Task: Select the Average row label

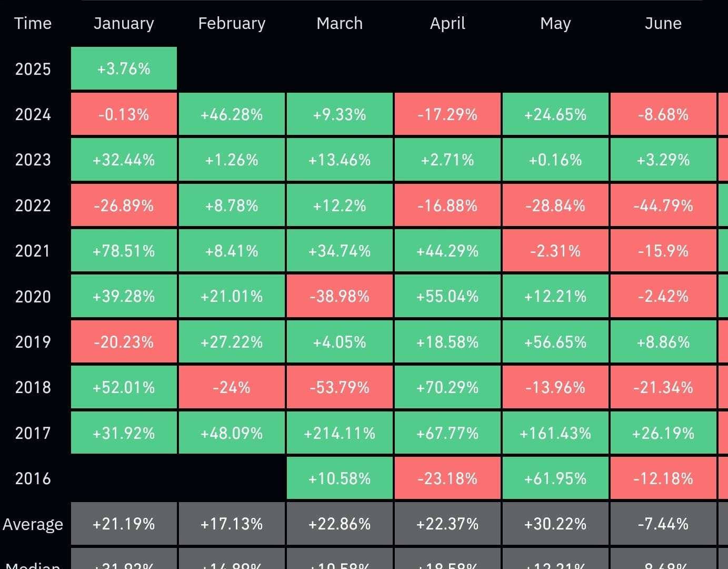Action: (33, 524)
